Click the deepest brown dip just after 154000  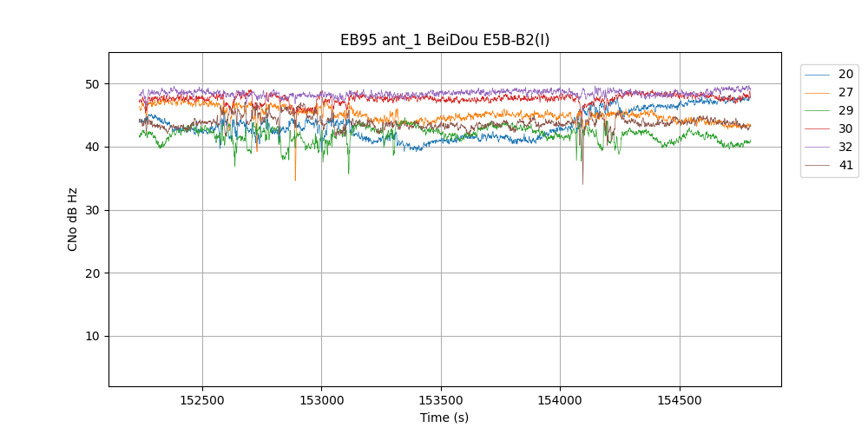point(582,183)
